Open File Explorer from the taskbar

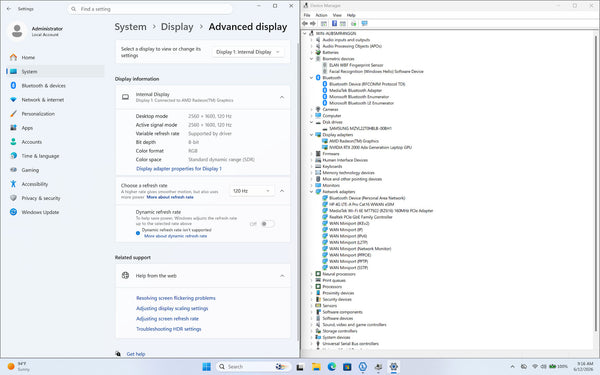[x=316, y=367]
